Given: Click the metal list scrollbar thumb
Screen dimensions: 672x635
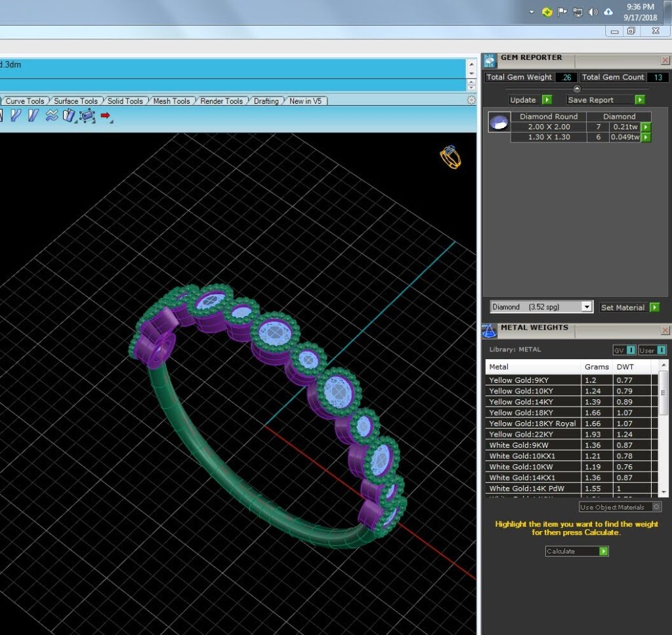Looking at the screenshot, I should tap(663, 393).
